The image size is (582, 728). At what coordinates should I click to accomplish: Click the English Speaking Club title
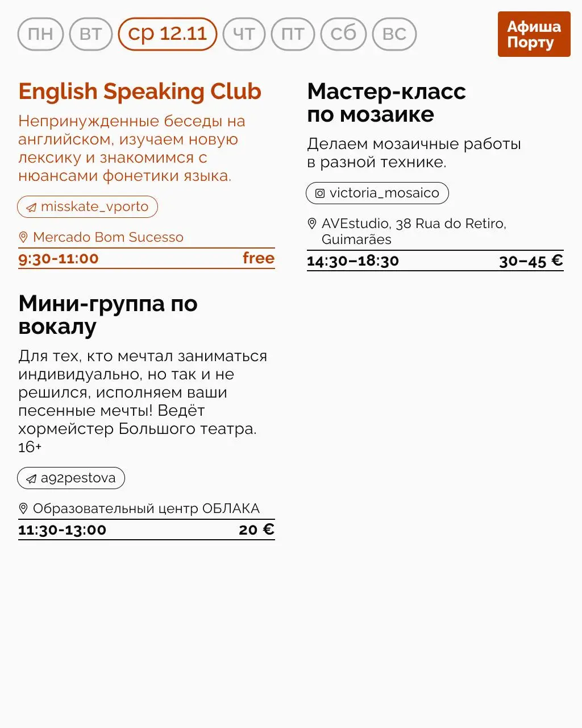click(x=139, y=91)
